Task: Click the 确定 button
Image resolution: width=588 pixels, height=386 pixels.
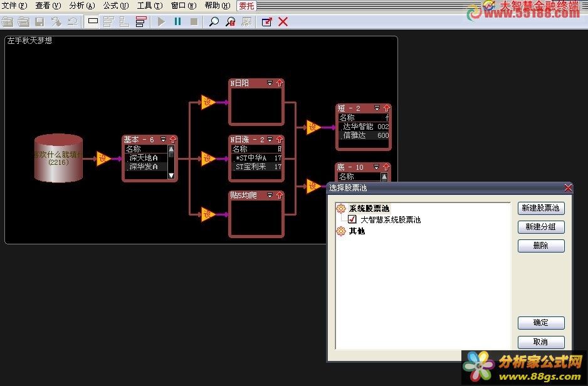Action: tap(541, 323)
